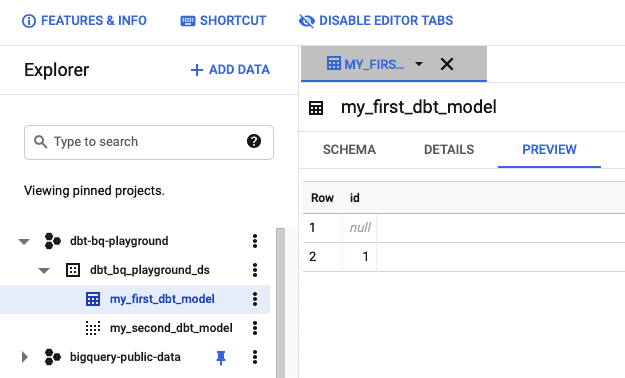This screenshot has width=625, height=378.
Task: Click the dbt-bq-playground project icon
Action: [53, 241]
